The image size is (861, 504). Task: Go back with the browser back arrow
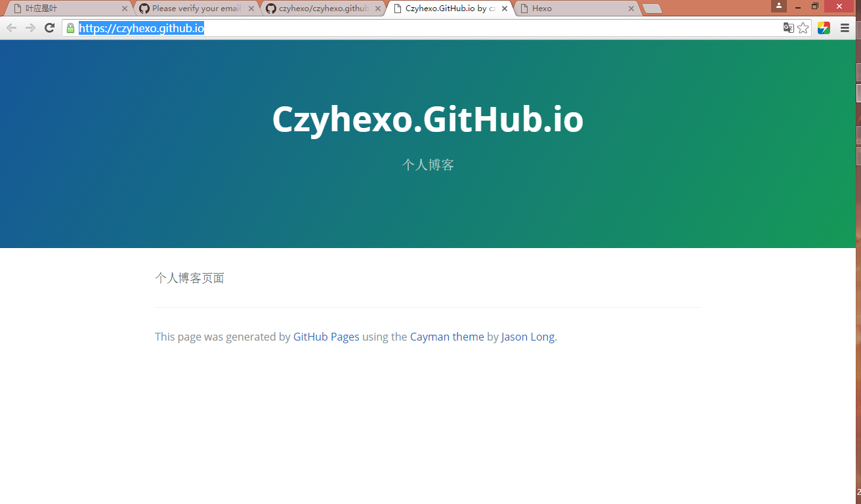[11, 28]
